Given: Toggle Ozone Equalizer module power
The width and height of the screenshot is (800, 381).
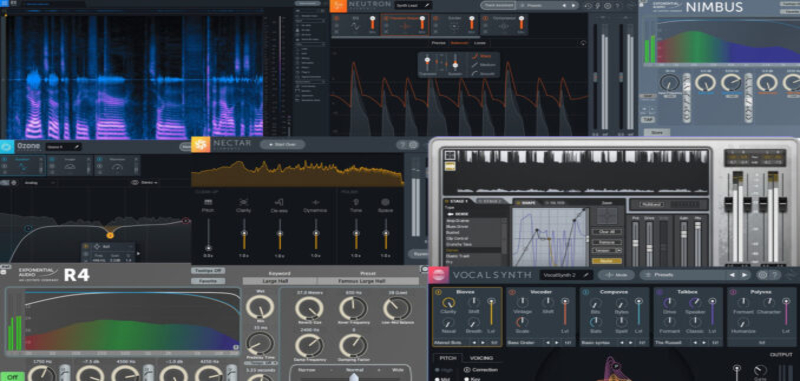Looking at the screenshot, I should pyautogui.click(x=5, y=160).
